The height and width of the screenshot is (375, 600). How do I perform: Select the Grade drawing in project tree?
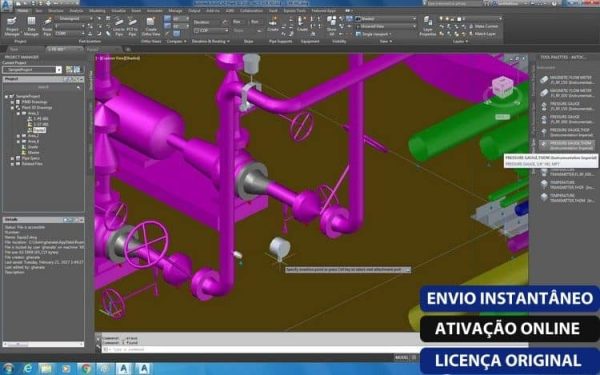click(x=33, y=147)
